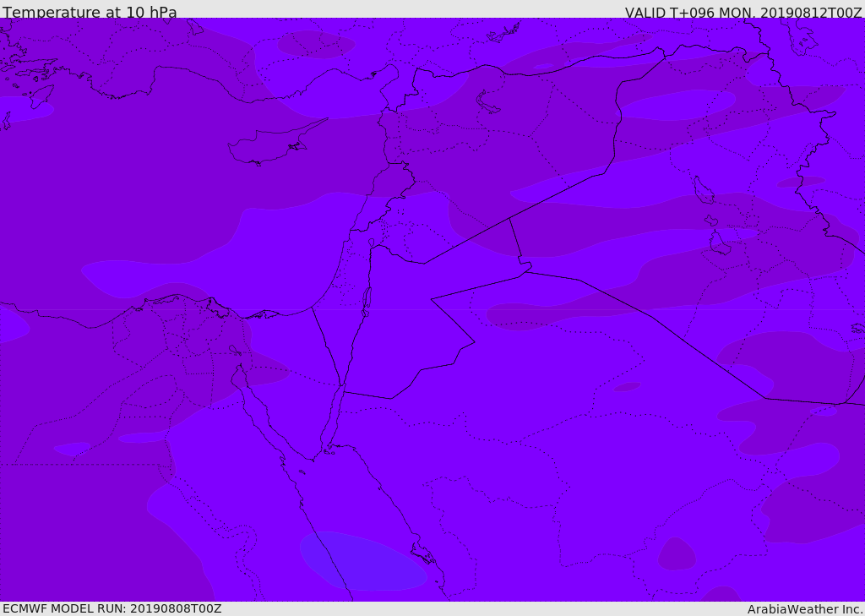
Task: Click the 'ArabiaWeather Inc.' credit text
Action: [804, 609]
